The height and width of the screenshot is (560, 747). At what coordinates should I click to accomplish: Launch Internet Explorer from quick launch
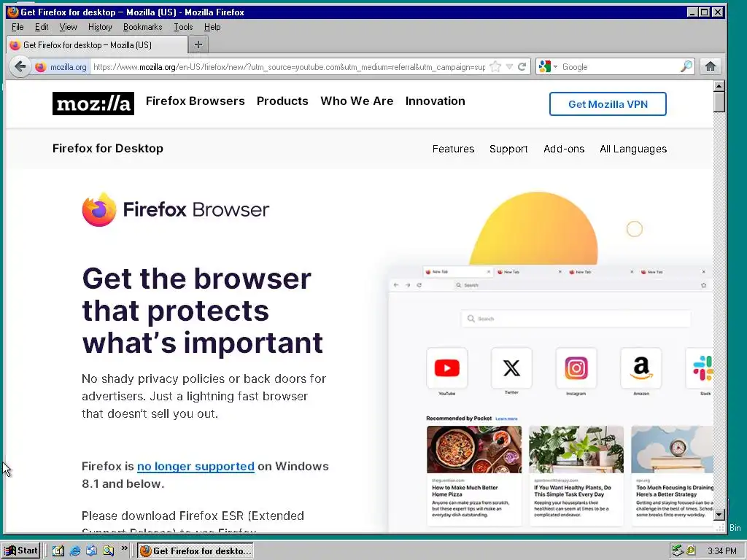(75, 551)
